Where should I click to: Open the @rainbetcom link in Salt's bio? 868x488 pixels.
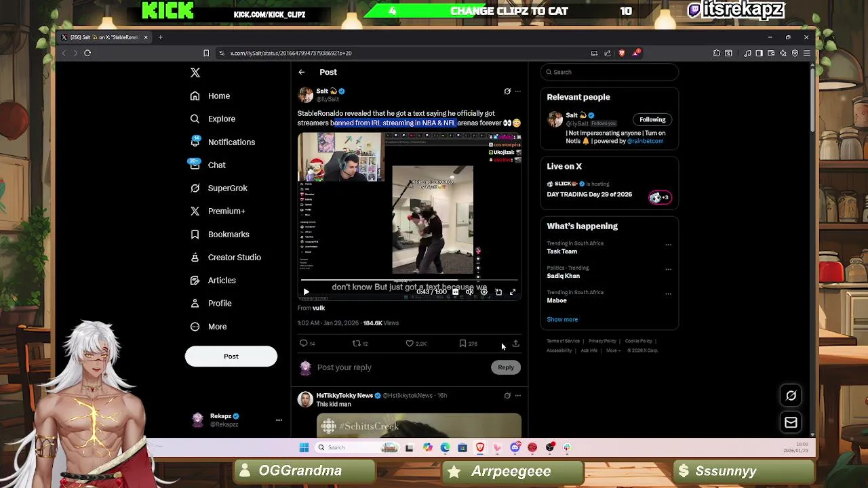pyautogui.click(x=645, y=141)
